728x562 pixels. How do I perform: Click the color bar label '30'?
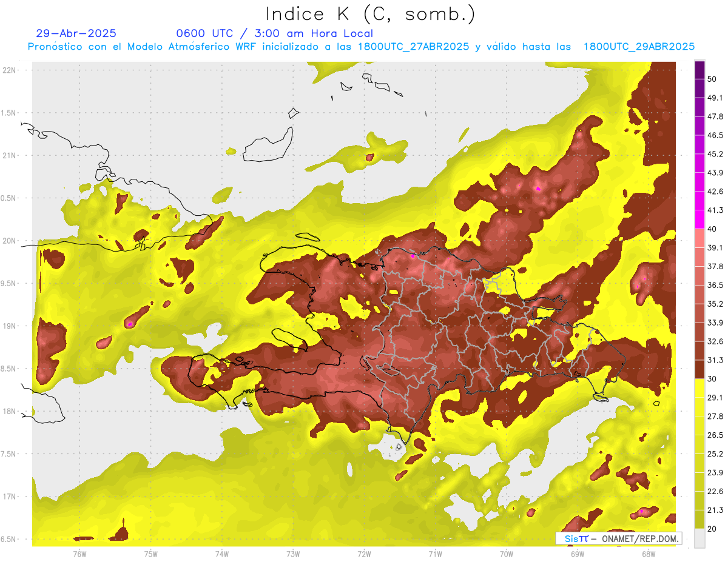pyautogui.click(x=712, y=379)
